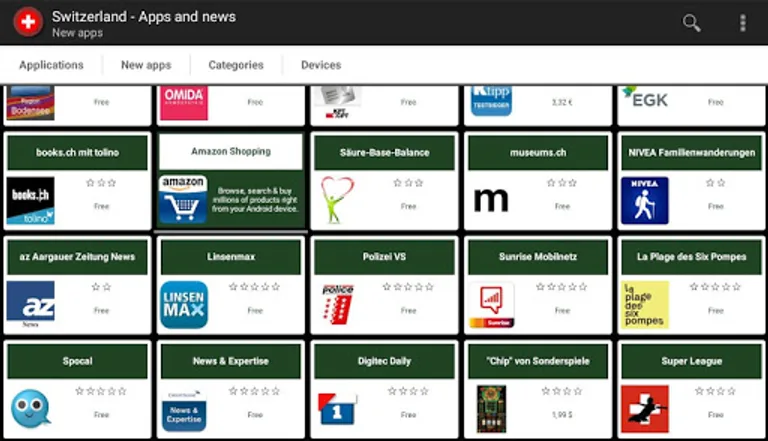Open the Linsenmax title bar
The width and height of the screenshot is (768, 441).
[x=231, y=257]
